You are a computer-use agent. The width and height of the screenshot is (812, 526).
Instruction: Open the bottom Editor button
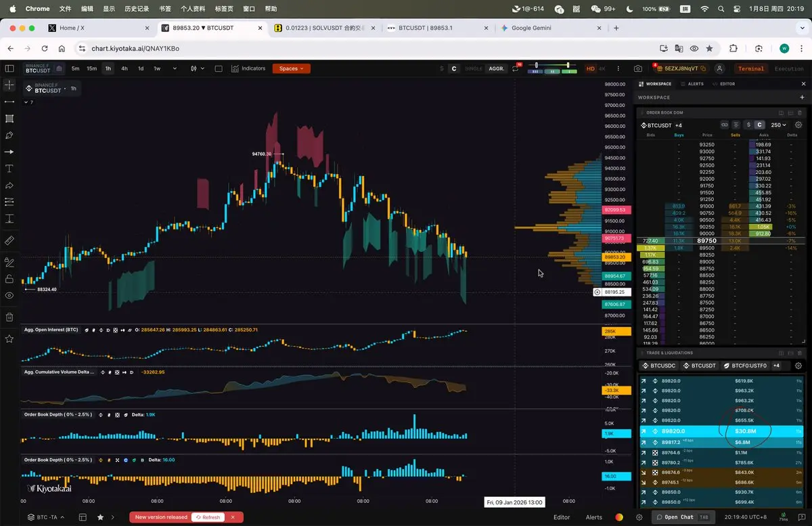click(x=562, y=517)
